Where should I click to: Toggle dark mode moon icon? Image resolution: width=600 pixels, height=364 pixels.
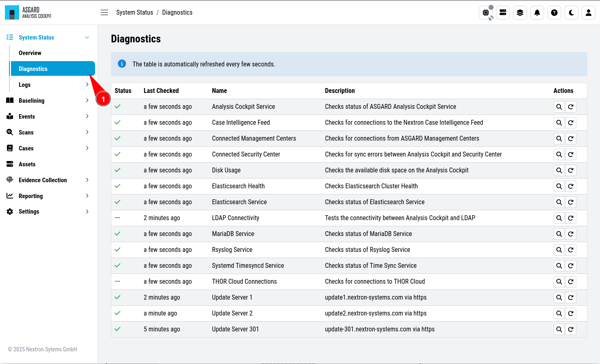pyautogui.click(x=571, y=13)
